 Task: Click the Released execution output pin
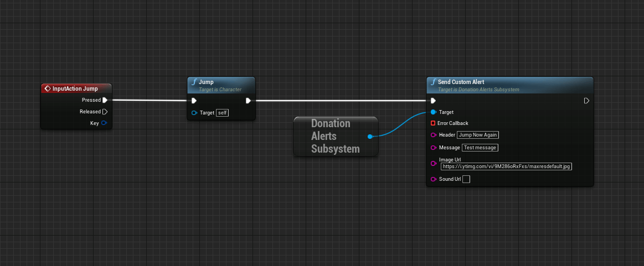click(105, 112)
